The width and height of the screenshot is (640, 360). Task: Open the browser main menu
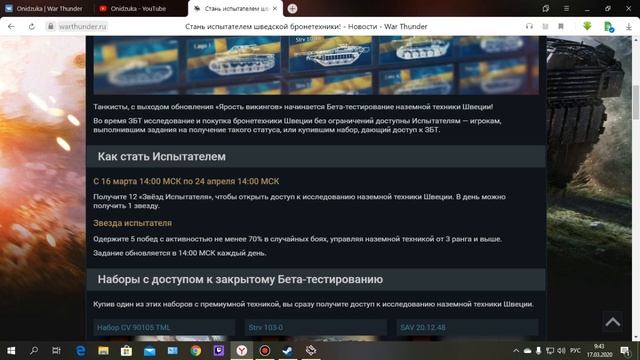click(566, 9)
